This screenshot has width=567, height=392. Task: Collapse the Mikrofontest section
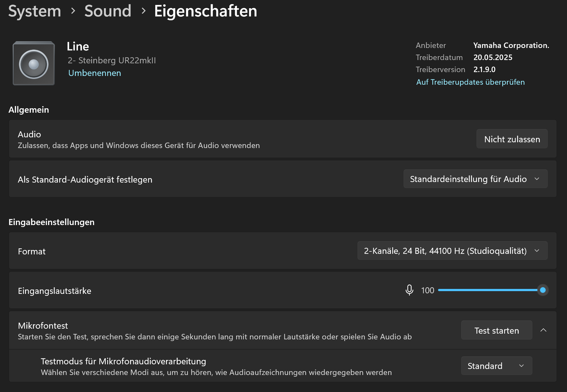point(543,330)
